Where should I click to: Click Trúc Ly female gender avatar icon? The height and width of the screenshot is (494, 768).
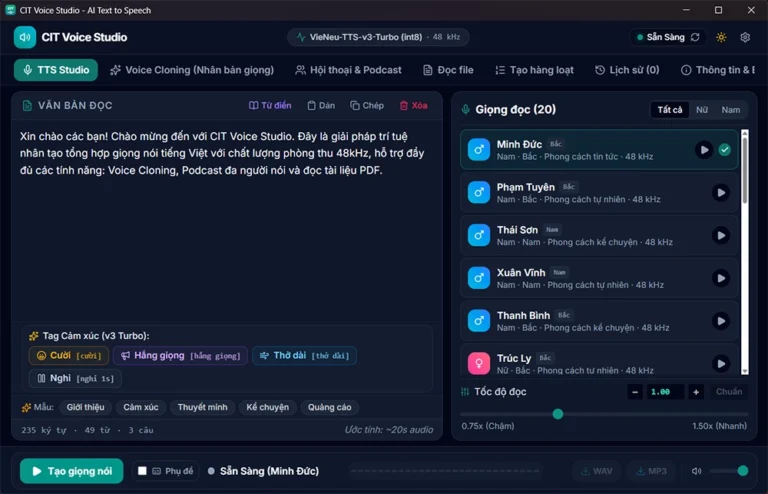point(479,364)
